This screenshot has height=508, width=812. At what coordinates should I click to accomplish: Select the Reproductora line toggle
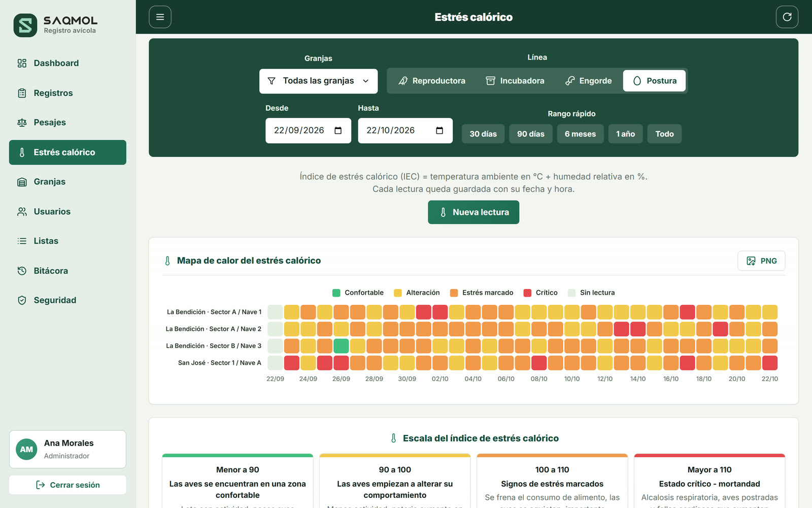432,81
